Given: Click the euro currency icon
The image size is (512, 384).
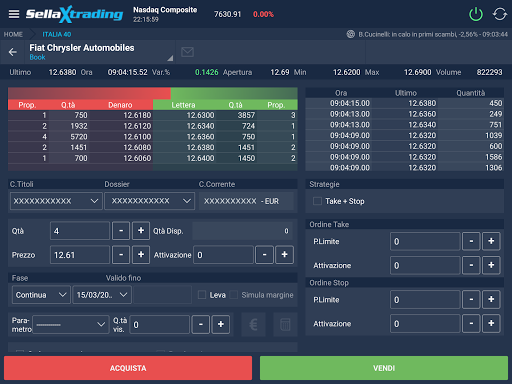Looking at the screenshot, I should coord(253,324).
